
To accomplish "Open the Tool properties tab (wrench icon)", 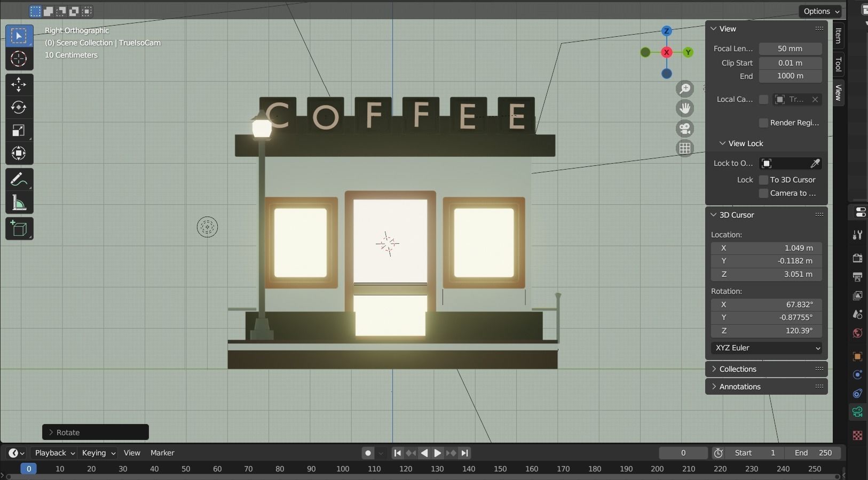I will [x=857, y=235].
